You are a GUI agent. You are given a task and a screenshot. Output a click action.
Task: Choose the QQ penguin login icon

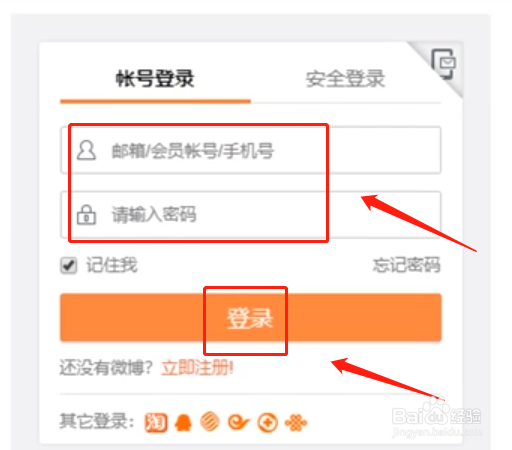coord(183,423)
